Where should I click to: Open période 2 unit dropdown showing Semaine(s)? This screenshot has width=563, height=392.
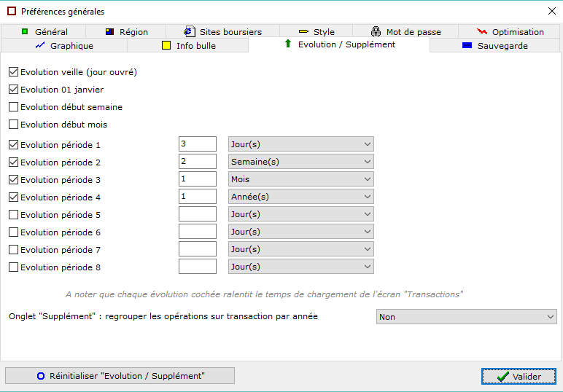(301, 162)
